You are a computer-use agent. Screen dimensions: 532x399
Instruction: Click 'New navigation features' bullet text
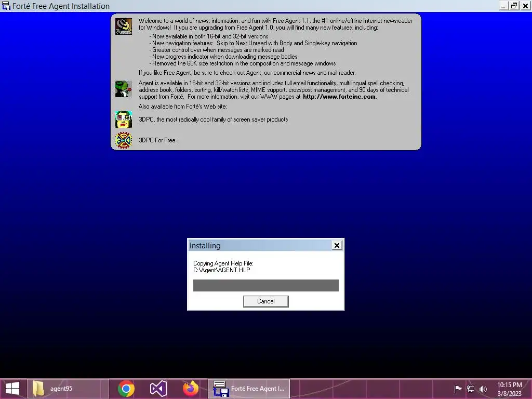[x=253, y=43]
